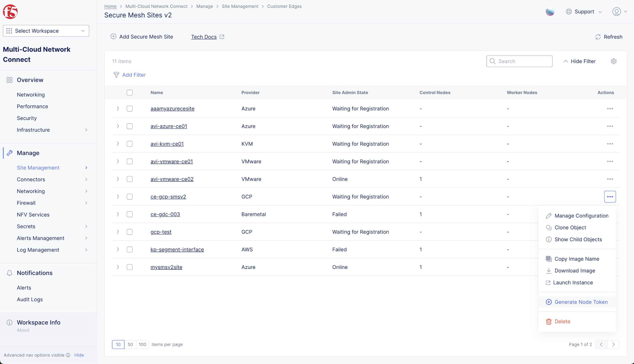This screenshot has width=634, height=364.
Task: Open the actions menu for avi-kvm-ce01
Action: coord(610,144)
